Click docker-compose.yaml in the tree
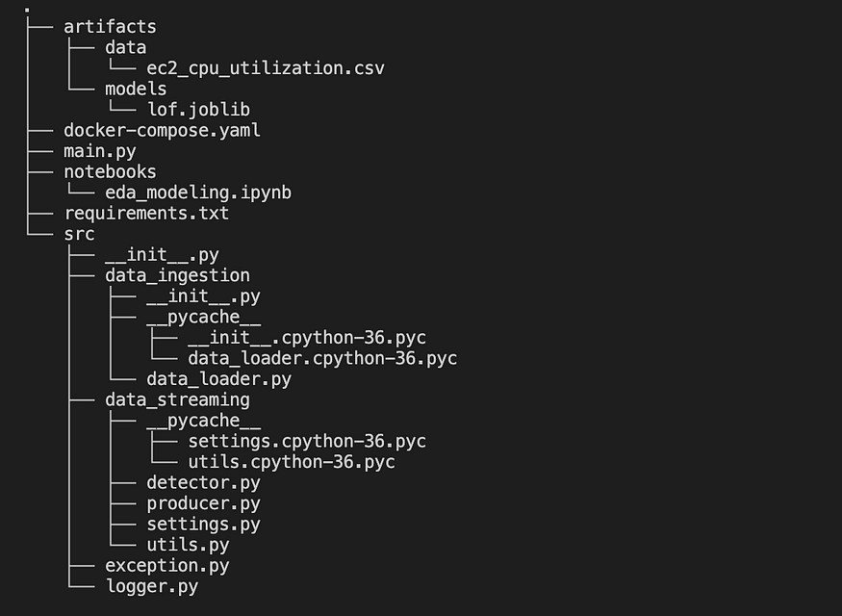The width and height of the screenshot is (842, 616). point(162,130)
